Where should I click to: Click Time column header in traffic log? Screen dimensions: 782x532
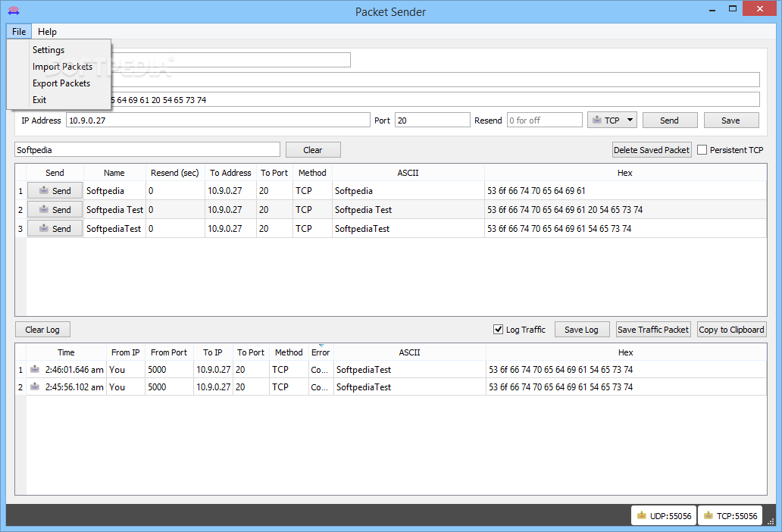pyautogui.click(x=66, y=352)
